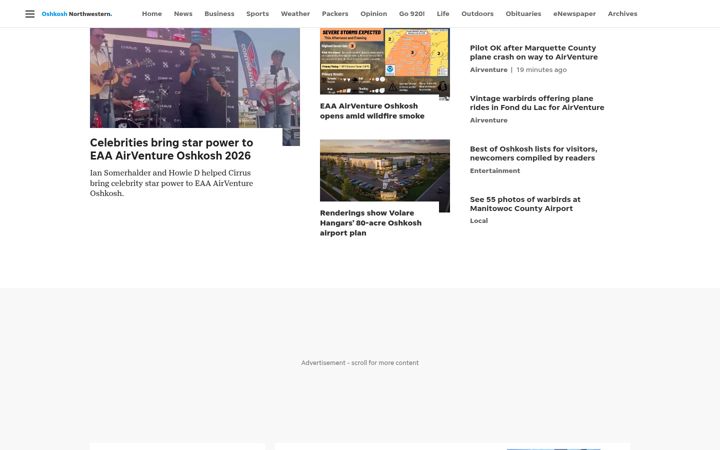Viewport: 720px width, 450px height.
Task: Read 'Vintage warbirds offering plane rides' article
Action: coord(537,103)
